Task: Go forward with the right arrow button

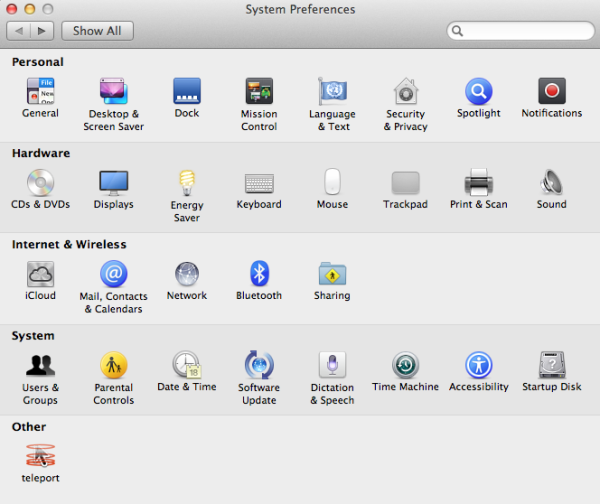Action: pyautogui.click(x=42, y=31)
